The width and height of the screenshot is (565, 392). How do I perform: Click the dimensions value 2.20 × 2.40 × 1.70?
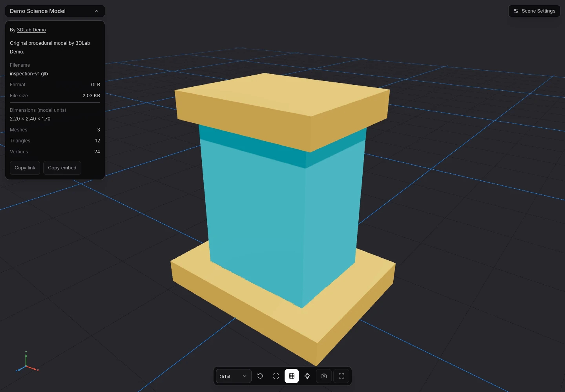click(30, 119)
